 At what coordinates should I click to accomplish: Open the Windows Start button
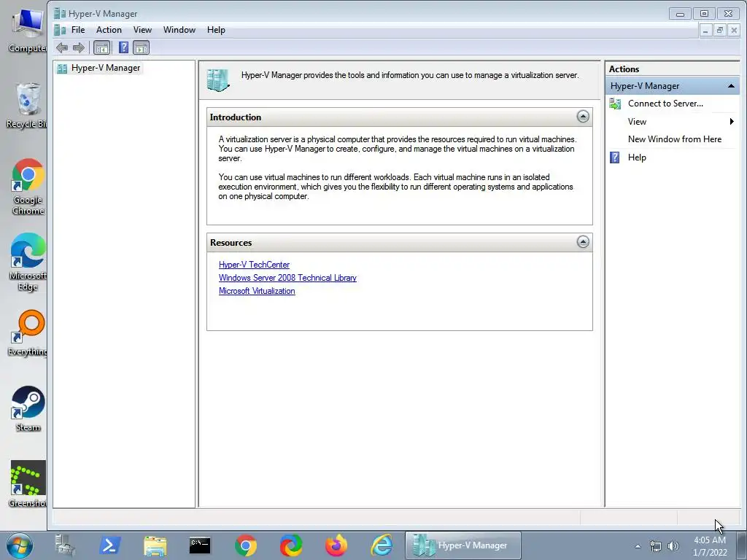click(20, 545)
